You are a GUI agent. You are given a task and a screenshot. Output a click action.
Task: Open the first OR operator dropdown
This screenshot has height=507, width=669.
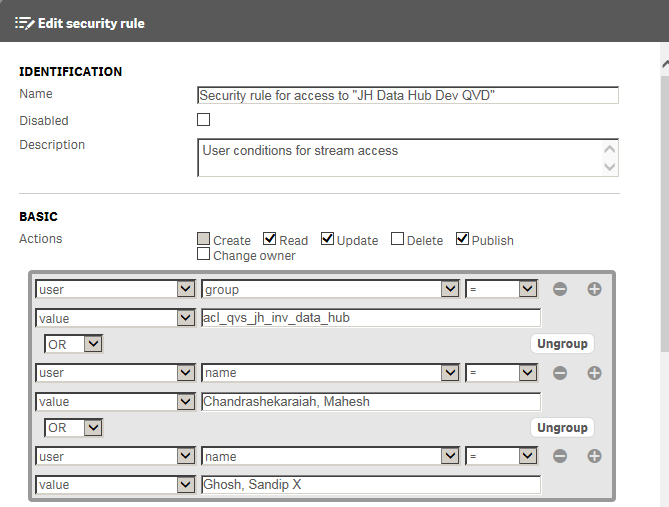click(x=73, y=344)
